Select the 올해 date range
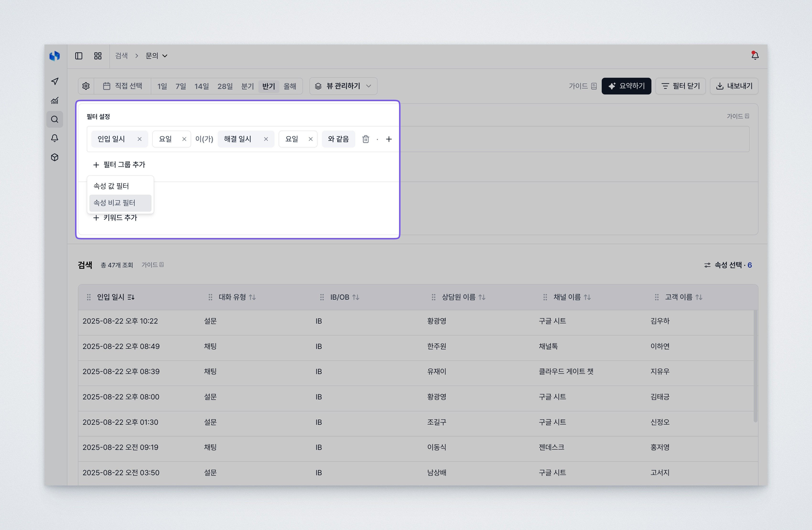The image size is (812, 530). [x=290, y=86]
